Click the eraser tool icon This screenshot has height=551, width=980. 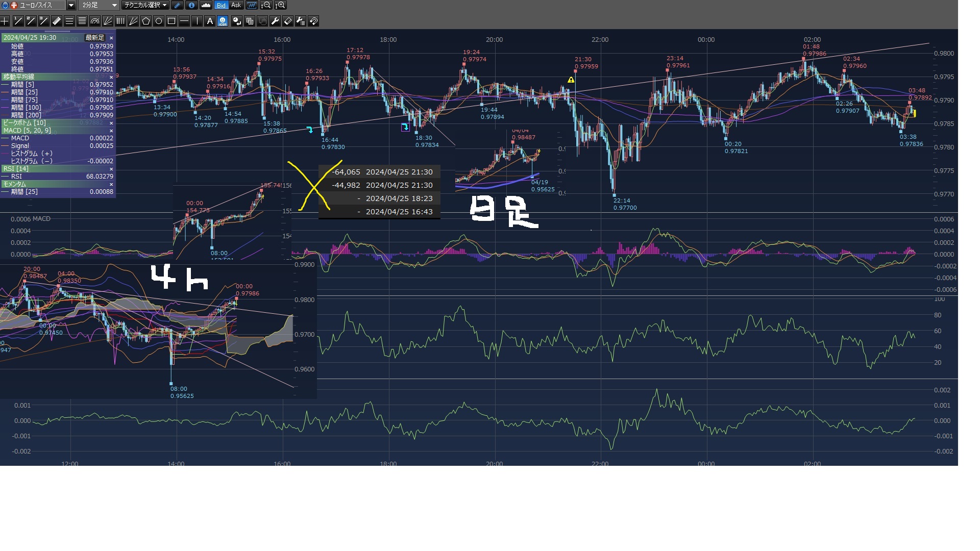tap(288, 21)
